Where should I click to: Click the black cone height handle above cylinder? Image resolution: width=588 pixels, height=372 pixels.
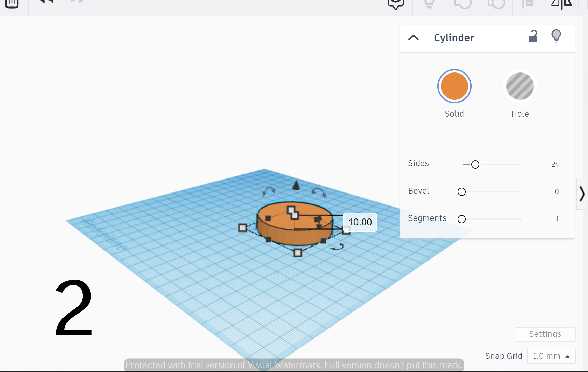click(296, 185)
